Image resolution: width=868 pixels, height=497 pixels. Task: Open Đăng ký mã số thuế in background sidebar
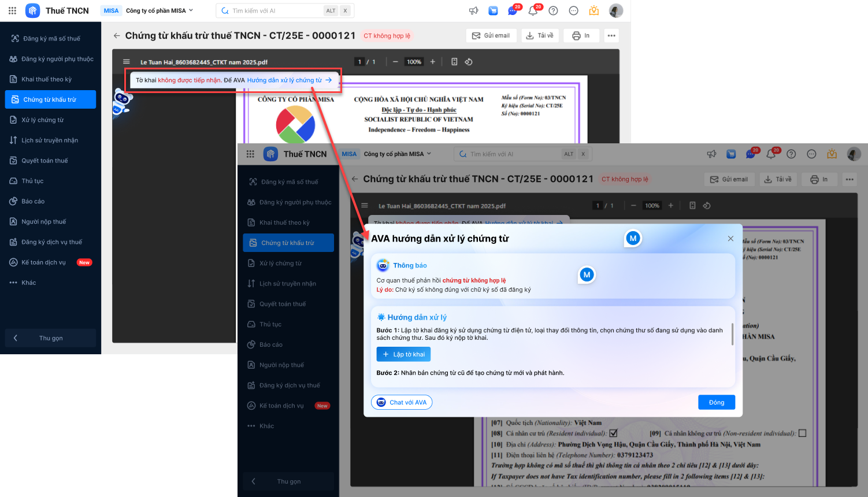[50, 39]
